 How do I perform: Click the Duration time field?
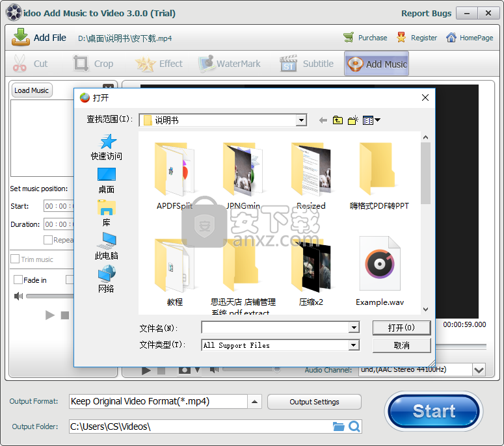point(59,224)
